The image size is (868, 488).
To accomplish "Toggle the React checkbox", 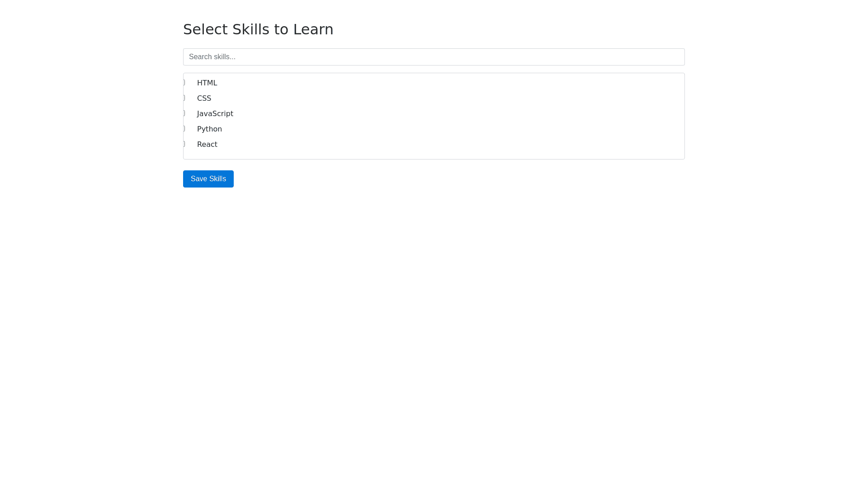I will click(184, 144).
